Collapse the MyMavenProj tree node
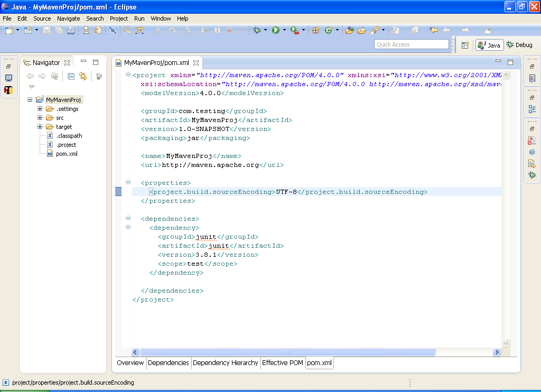Viewport: 541px width, 392px height. point(30,100)
